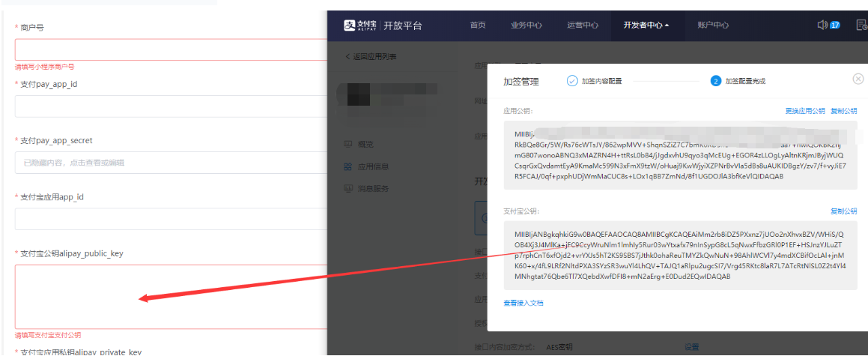Select 消息服务 in the sidebar
Viewport: 868px width, 362px height.
(x=373, y=188)
